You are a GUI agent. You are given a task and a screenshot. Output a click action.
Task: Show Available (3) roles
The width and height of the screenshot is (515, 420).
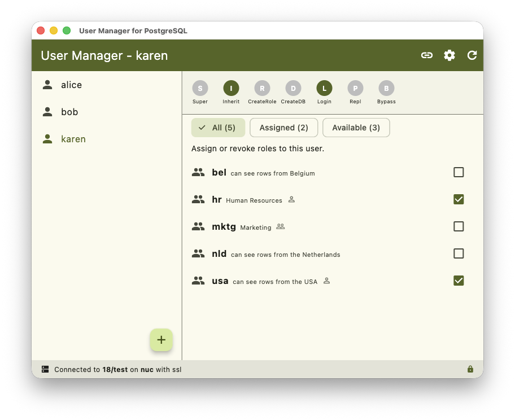pyautogui.click(x=356, y=128)
